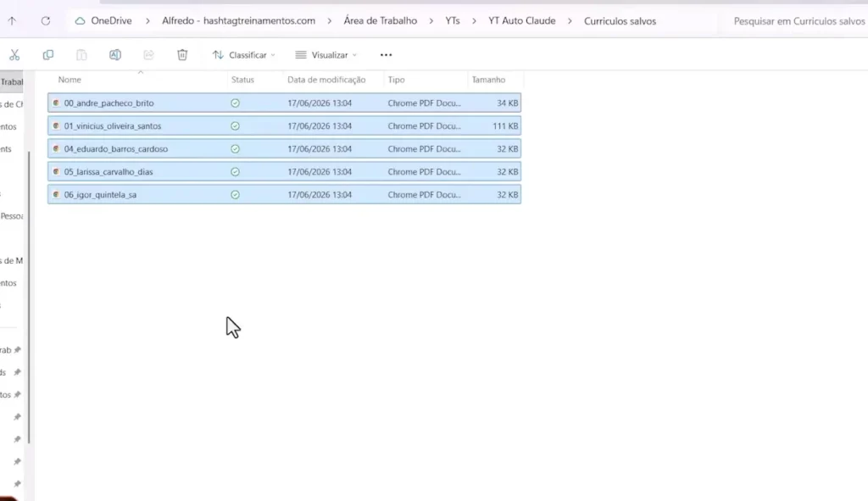The width and height of the screenshot is (868, 501).
Task: Sort files by Tamanho column header
Action: 488,80
